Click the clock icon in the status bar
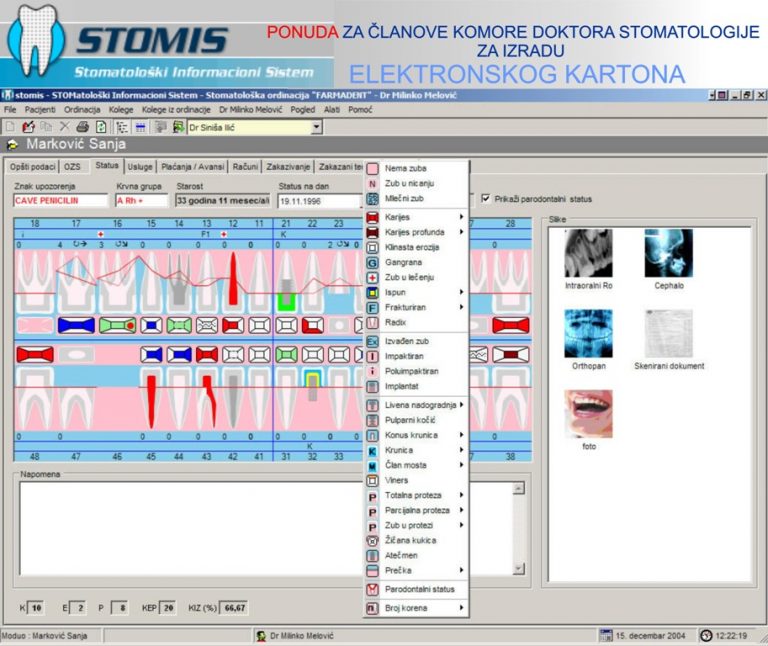This screenshot has width=768, height=646. (x=706, y=635)
